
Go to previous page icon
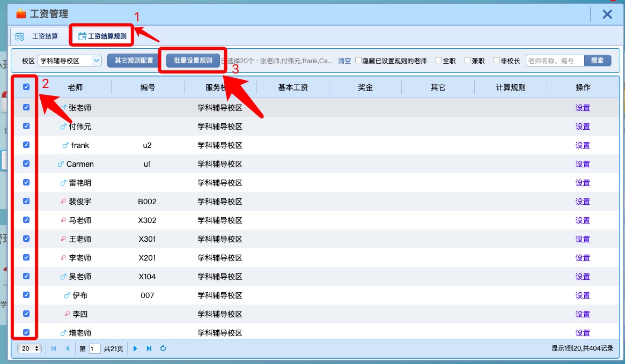[68, 348]
